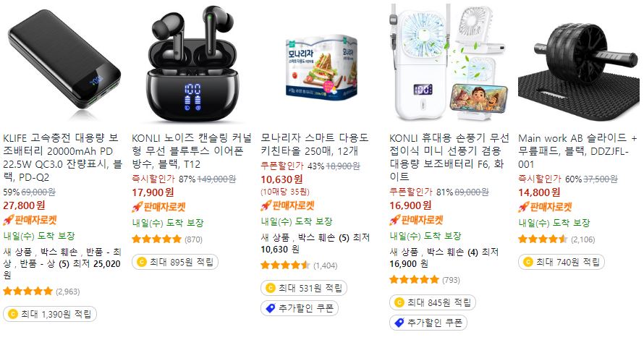644x340 pixels.
Task: Open the Main work AB slide title link
Action: click(x=577, y=151)
